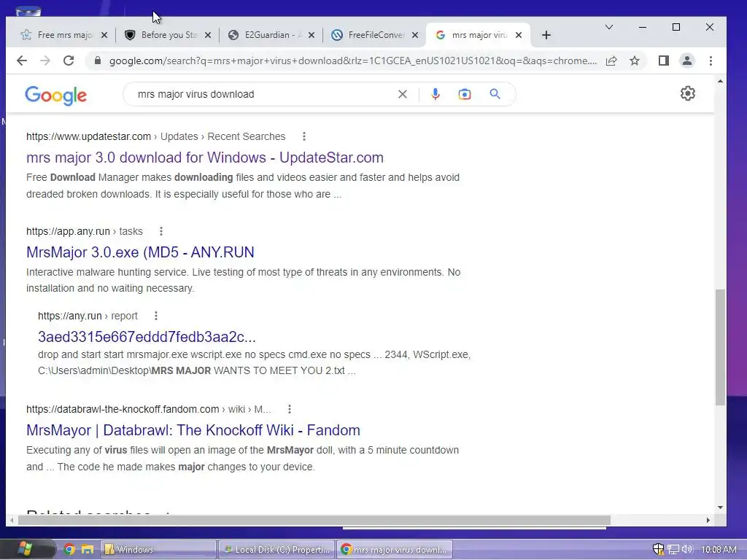Click the forward navigation arrow
This screenshot has height=560, width=747.
click(x=45, y=61)
